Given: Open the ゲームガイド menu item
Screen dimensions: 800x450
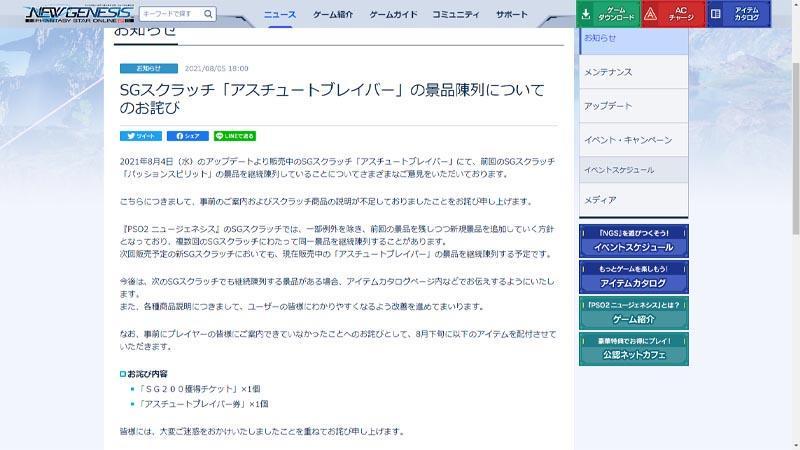Looking at the screenshot, I should tap(393, 14).
